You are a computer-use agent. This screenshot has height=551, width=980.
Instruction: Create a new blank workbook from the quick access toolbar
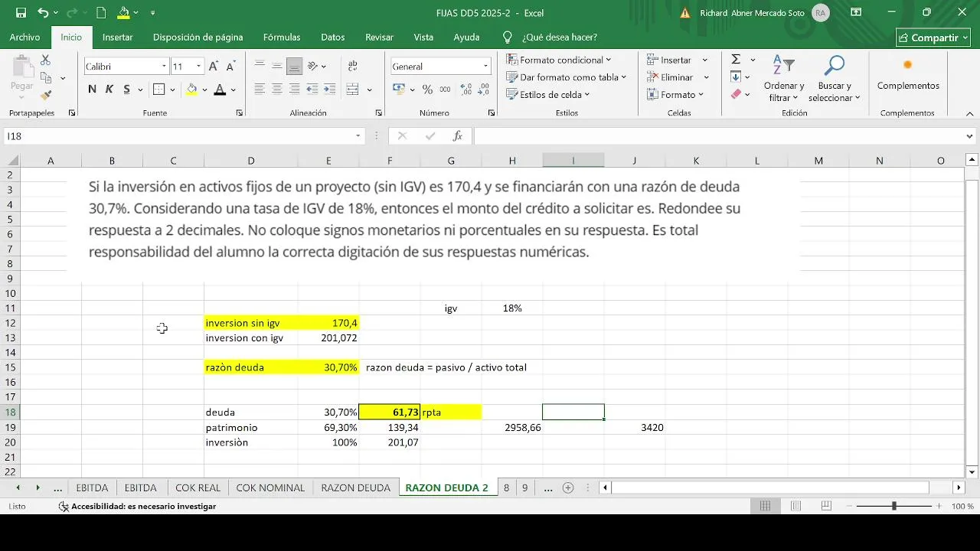102,13
